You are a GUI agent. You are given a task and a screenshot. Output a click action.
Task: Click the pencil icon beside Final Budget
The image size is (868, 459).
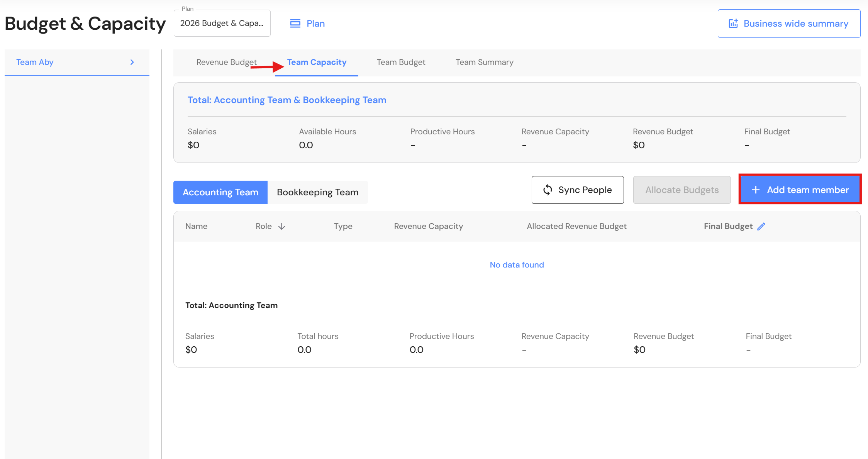click(761, 227)
